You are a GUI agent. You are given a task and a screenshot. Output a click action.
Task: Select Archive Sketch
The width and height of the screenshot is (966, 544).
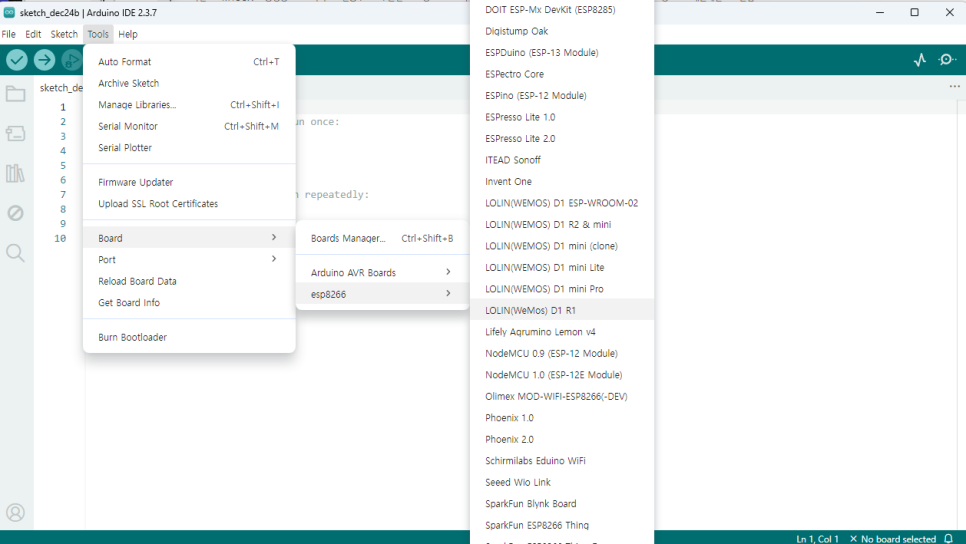(189, 83)
